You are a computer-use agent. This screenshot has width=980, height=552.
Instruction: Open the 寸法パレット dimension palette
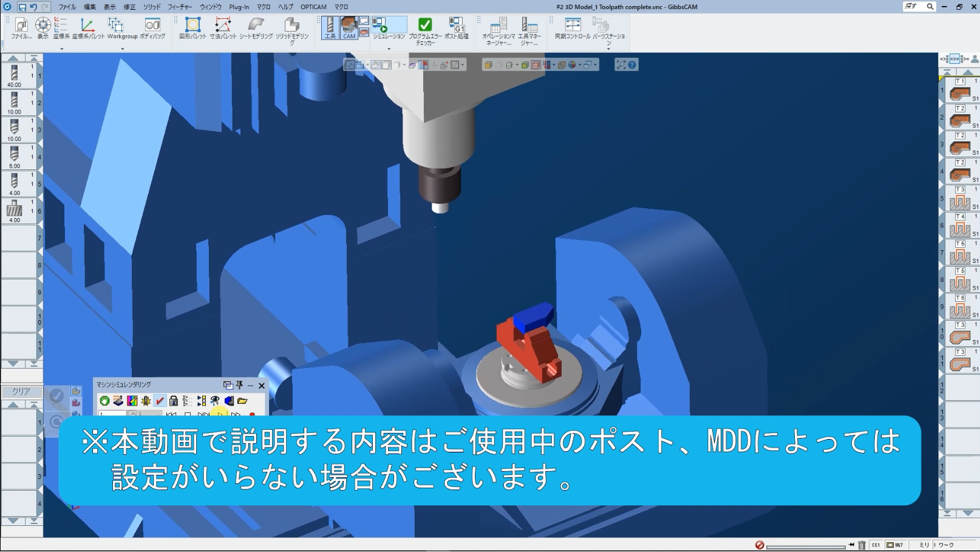pyautogui.click(x=223, y=28)
